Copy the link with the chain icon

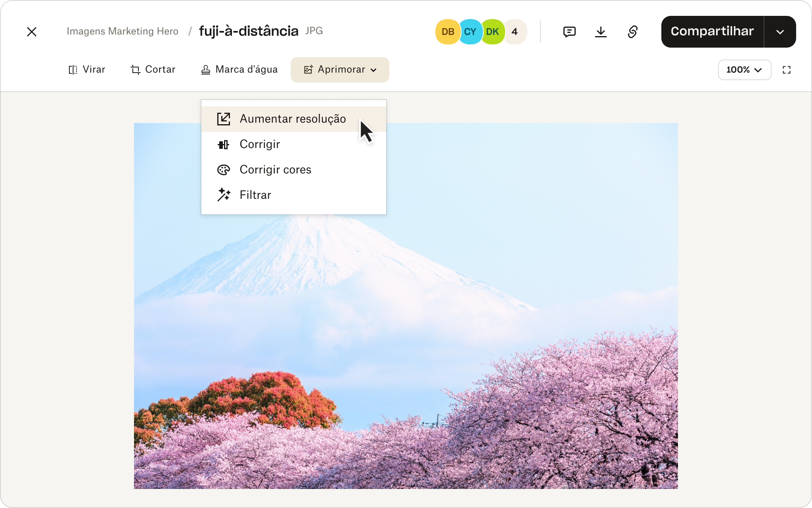click(x=633, y=32)
